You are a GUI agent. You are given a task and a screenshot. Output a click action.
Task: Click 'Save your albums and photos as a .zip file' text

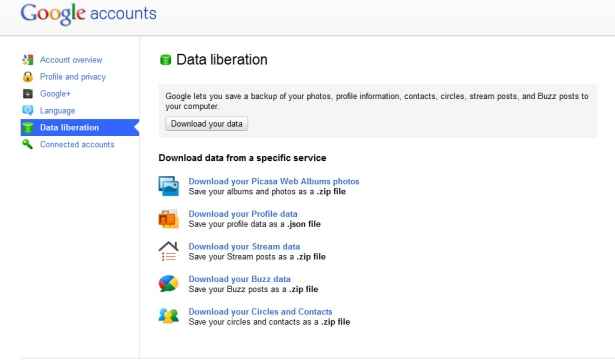point(267,191)
